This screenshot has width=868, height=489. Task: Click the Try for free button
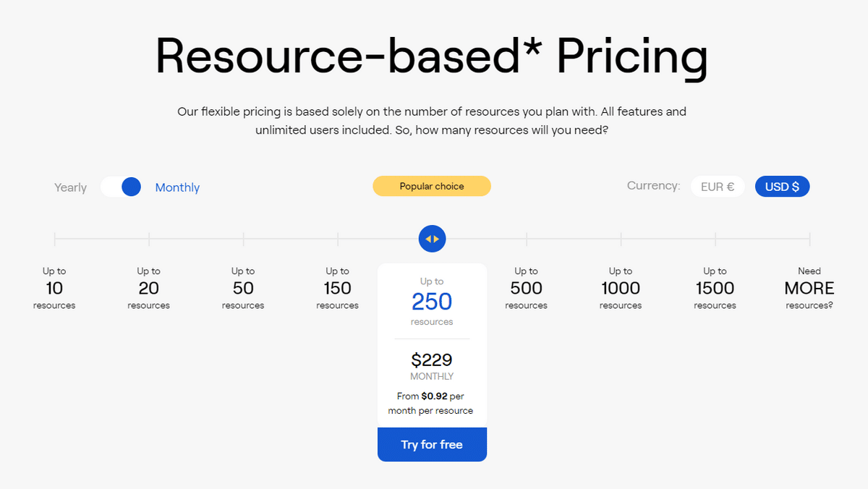click(432, 444)
